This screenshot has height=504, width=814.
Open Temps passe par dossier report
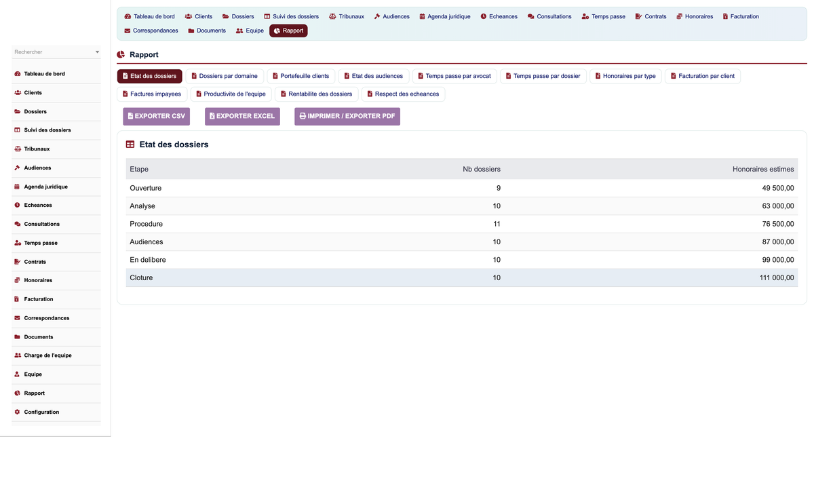click(543, 76)
